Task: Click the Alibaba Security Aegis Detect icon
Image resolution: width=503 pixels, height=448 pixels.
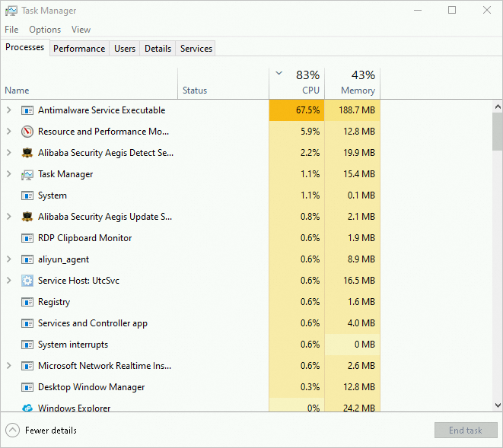Action: click(27, 153)
